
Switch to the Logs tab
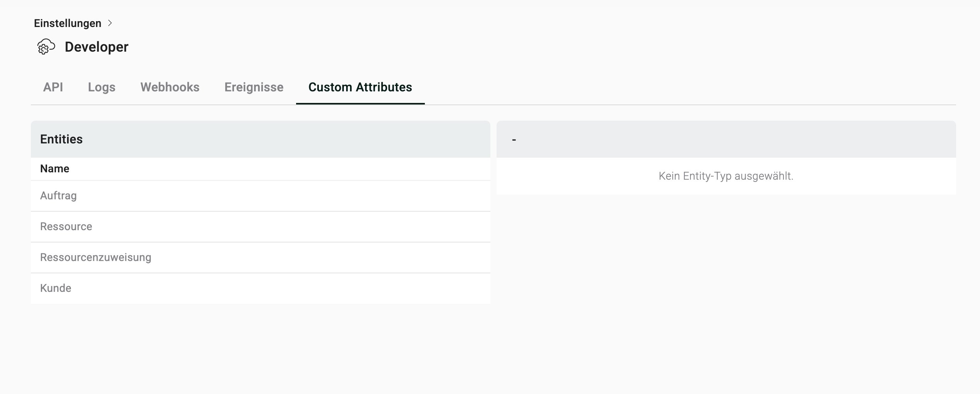101,87
